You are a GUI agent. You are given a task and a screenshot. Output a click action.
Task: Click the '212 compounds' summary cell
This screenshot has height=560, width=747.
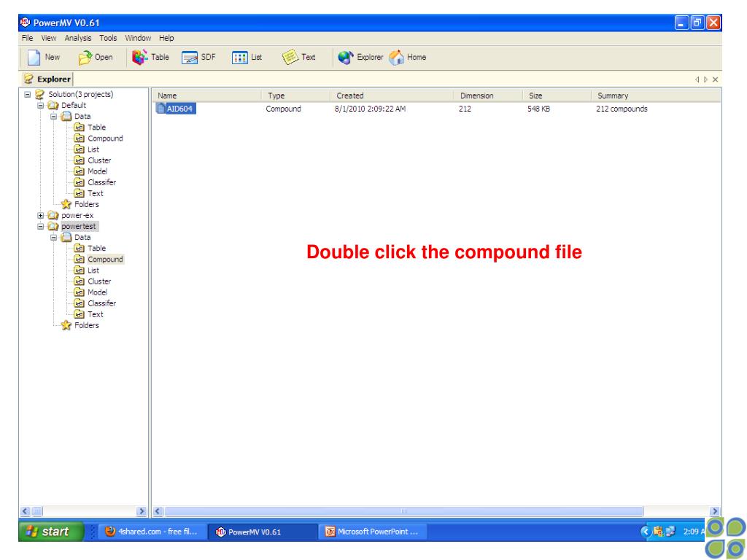(622, 109)
